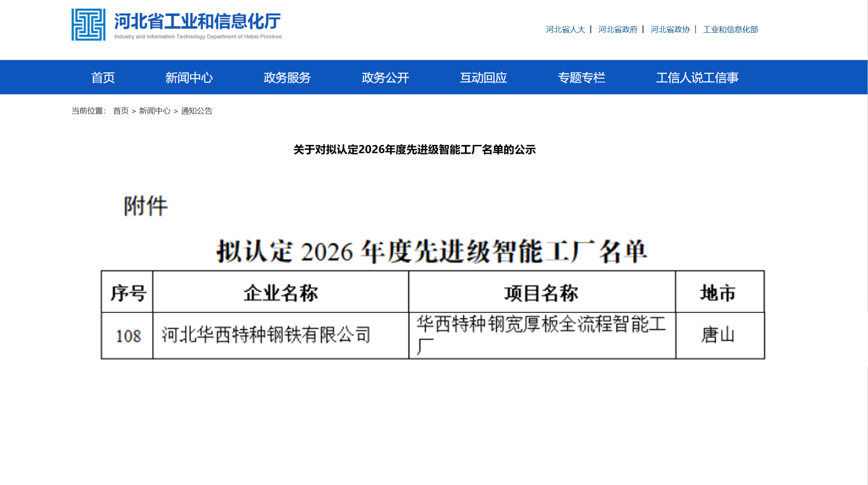Click the 唐山 city cell
Viewport: 868px width, 485px height.
pos(719,336)
